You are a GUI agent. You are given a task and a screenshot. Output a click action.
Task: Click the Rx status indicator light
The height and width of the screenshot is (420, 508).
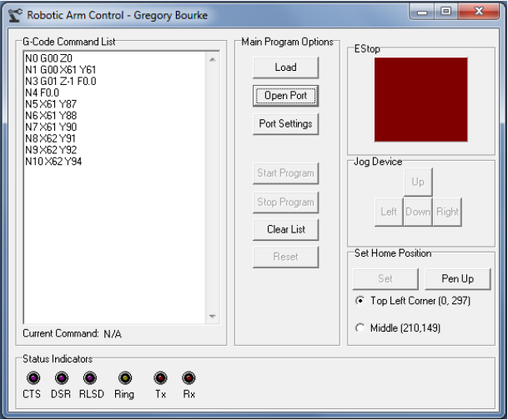[189, 377]
